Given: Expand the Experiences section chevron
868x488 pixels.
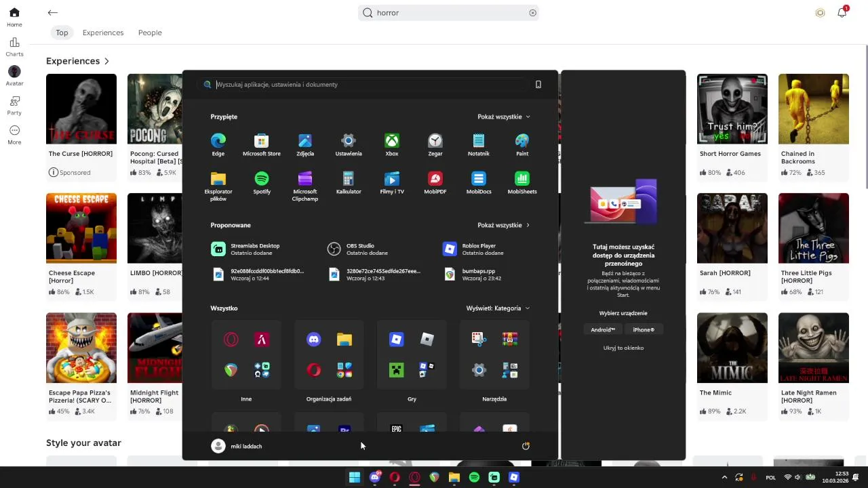Looking at the screenshot, I should pyautogui.click(x=106, y=61).
